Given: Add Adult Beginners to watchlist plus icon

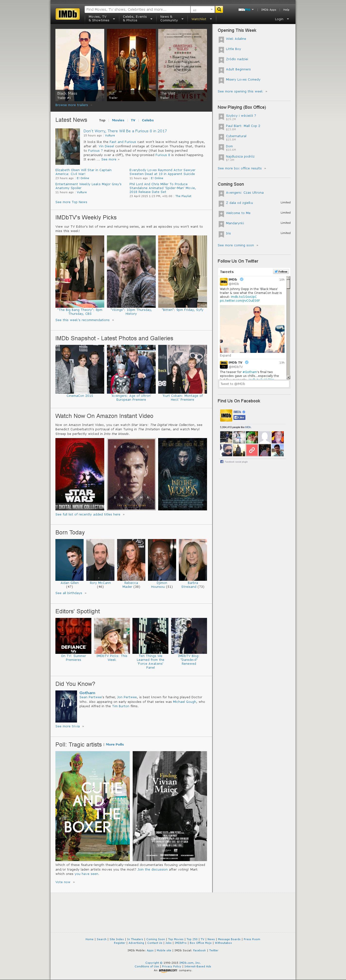Looking at the screenshot, I should [221, 70].
